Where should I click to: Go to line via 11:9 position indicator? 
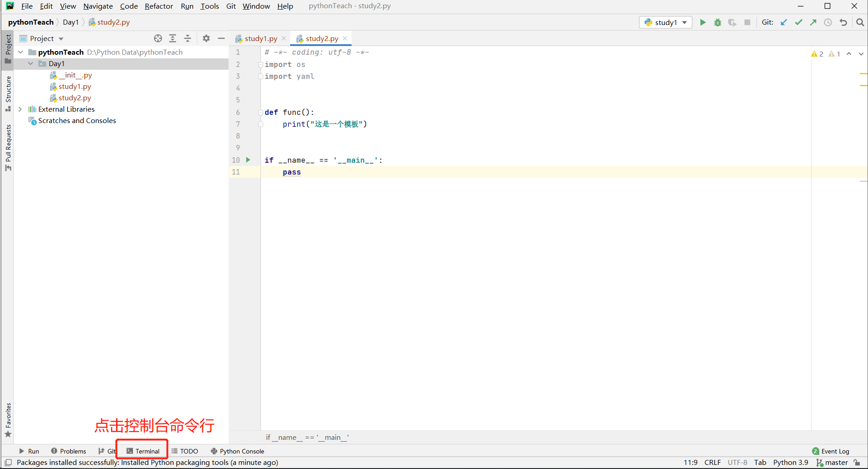click(690, 463)
